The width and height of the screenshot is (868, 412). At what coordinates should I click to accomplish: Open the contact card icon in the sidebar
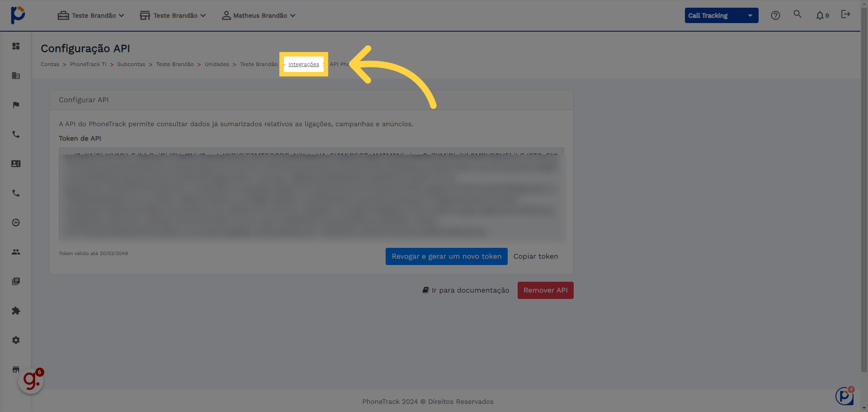pyautogui.click(x=16, y=164)
